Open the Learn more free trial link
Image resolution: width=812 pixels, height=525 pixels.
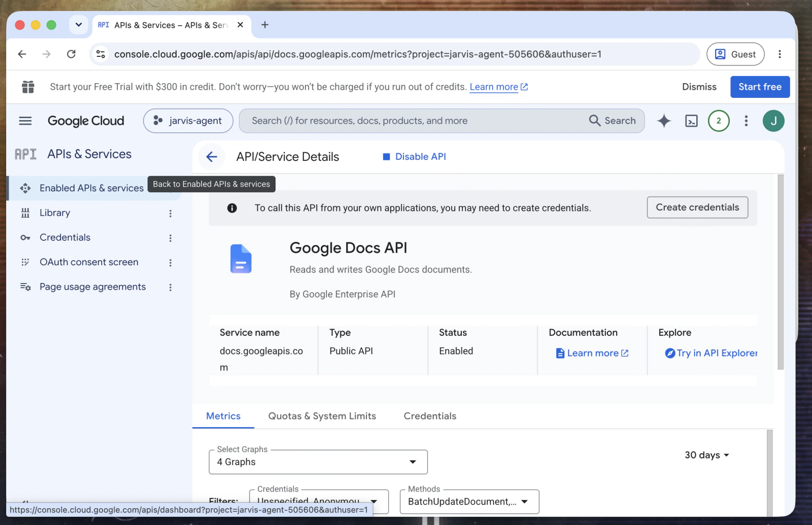499,87
